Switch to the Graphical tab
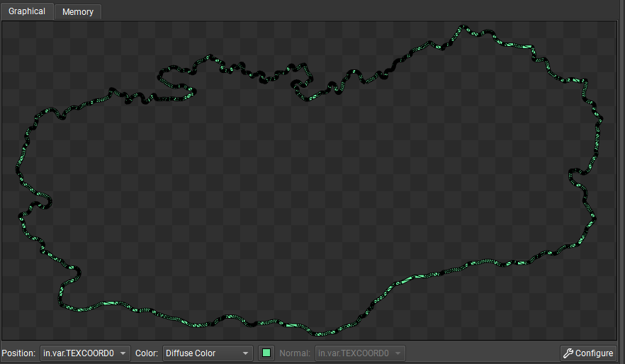 pos(27,11)
